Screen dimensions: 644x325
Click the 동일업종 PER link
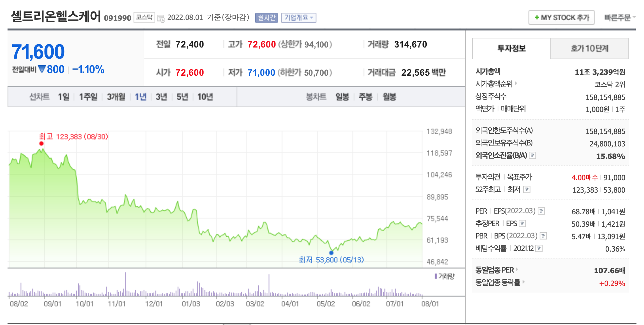coord(495,270)
